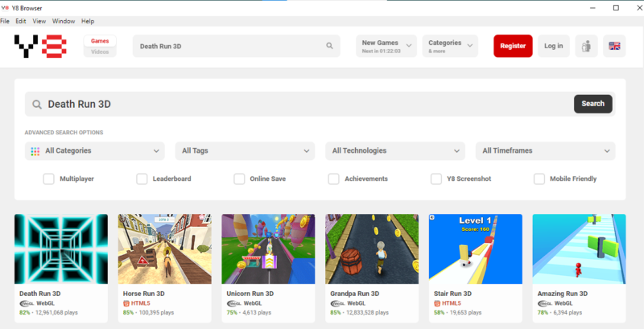The width and height of the screenshot is (644, 329).
Task: Click the Y8 Browser title bar app icon
Action: (5, 8)
